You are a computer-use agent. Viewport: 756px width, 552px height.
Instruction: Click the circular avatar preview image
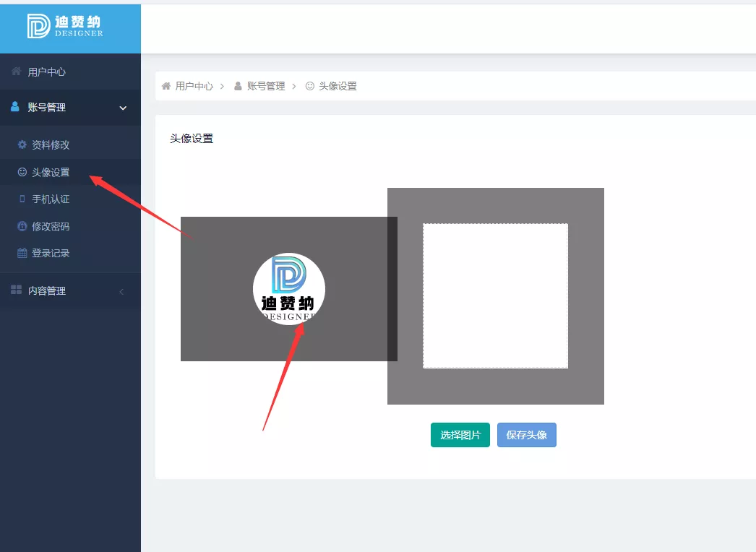click(x=289, y=289)
